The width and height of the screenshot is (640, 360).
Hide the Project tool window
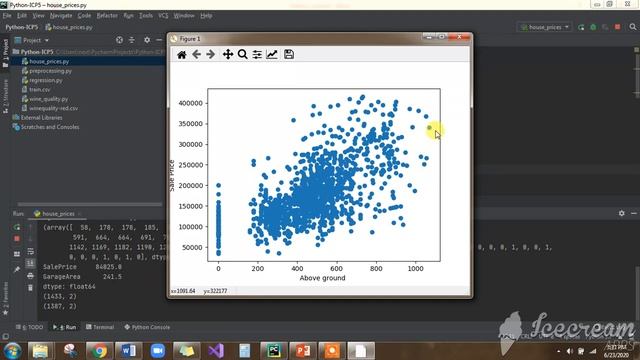[159, 40]
